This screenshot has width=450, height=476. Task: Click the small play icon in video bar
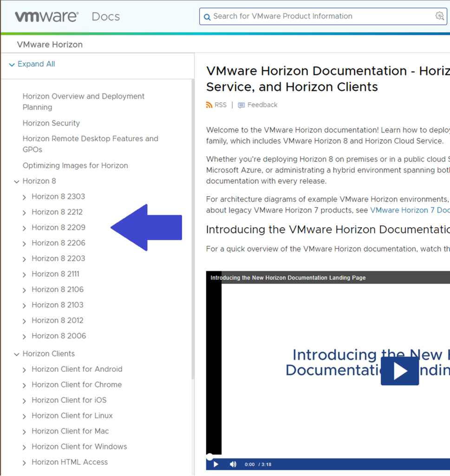pyautogui.click(x=216, y=464)
